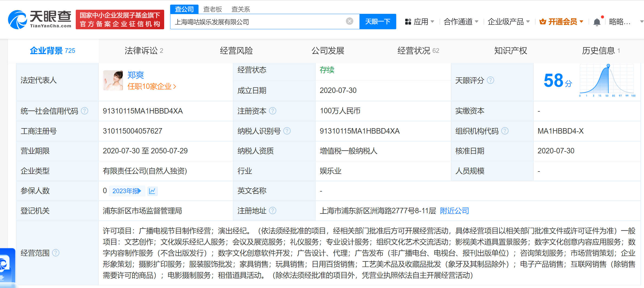Click the credit code 91310115MA1HBBD4XA value

[x=143, y=111]
